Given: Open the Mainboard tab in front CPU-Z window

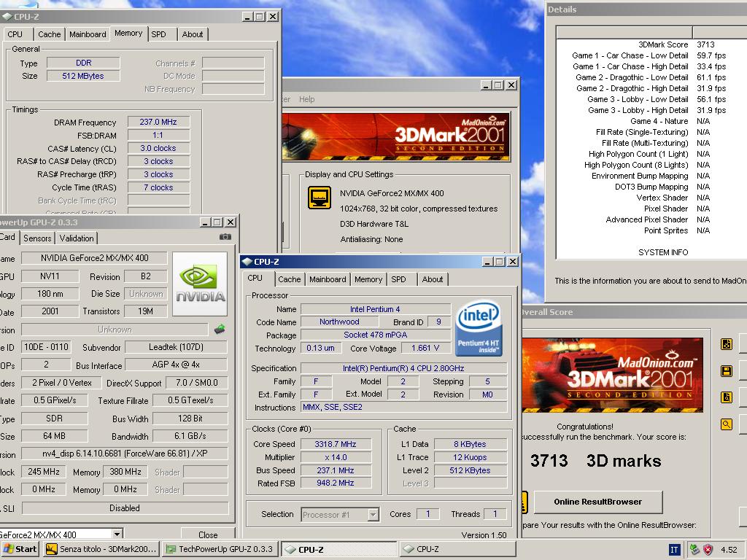Looking at the screenshot, I should pyautogui.click(x=328, y=279).
